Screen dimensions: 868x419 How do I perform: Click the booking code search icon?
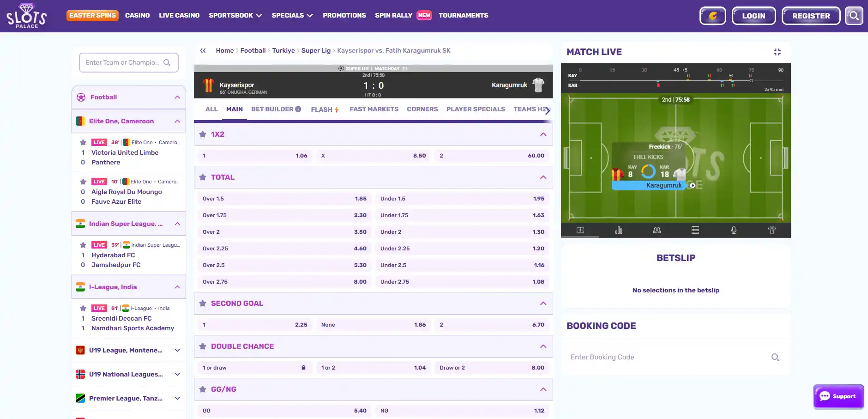[x=775, y=357]
